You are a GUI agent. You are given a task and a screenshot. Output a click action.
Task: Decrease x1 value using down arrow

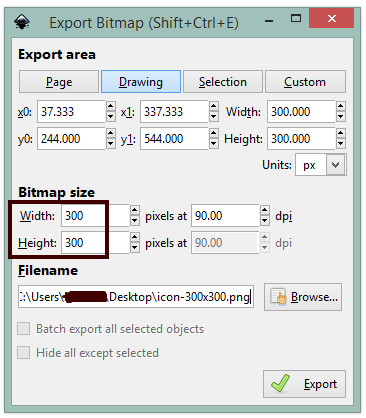[214, 117]
